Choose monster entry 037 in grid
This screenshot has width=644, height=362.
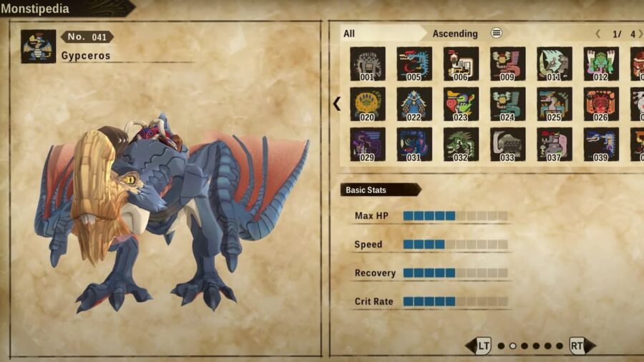pyautogui.click(x=554, y=144)
